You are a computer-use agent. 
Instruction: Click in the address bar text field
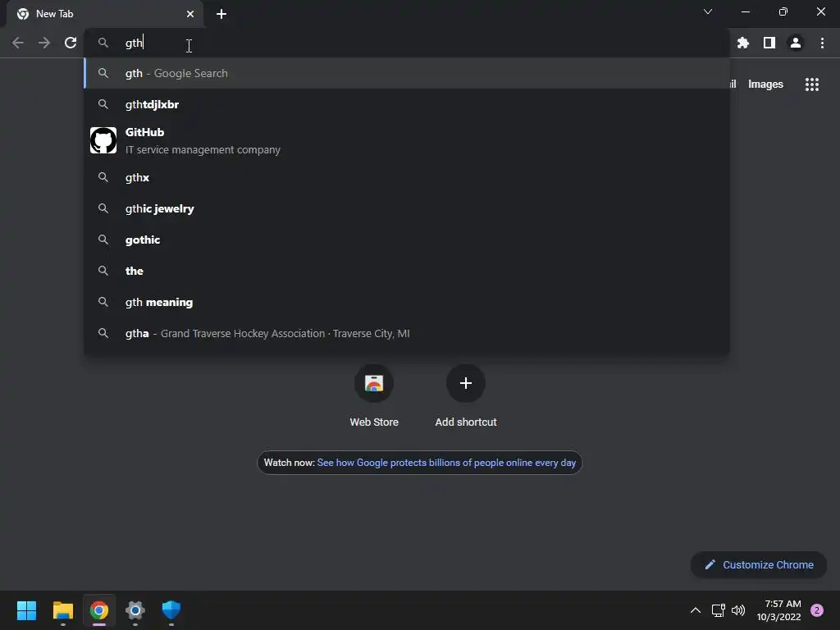pyautogui.click(x=407, y=43)
